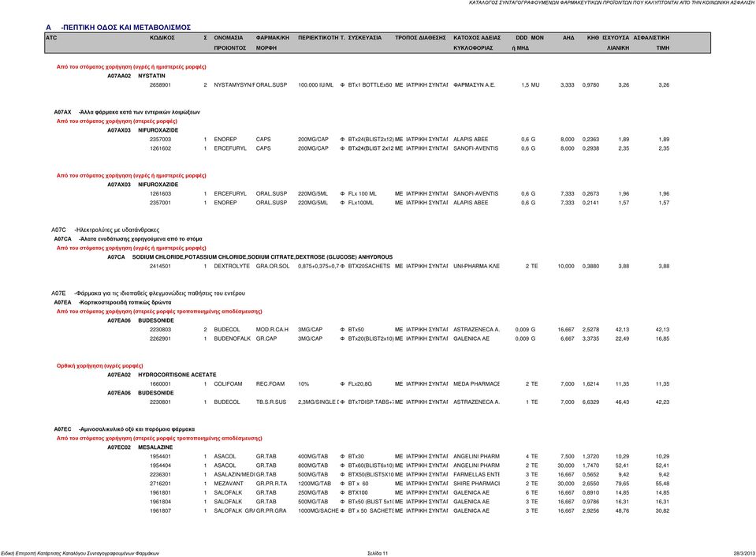
Task: Click the 3MG/CAP cell in the BUDENOFALK row
Action: pos(310,338)
